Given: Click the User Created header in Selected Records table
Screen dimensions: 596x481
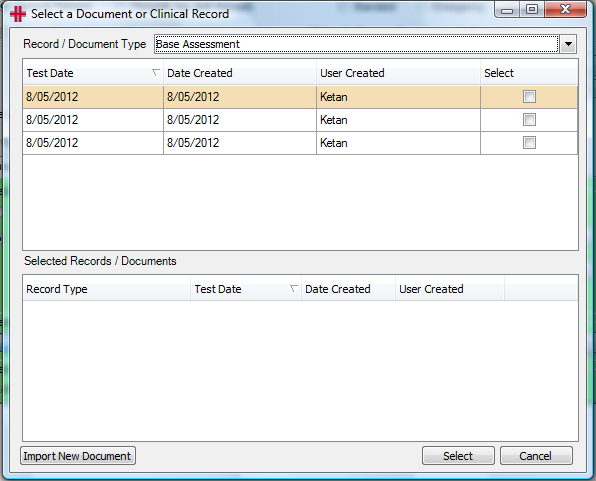Looking at the screenshot, I should [450, 289].
